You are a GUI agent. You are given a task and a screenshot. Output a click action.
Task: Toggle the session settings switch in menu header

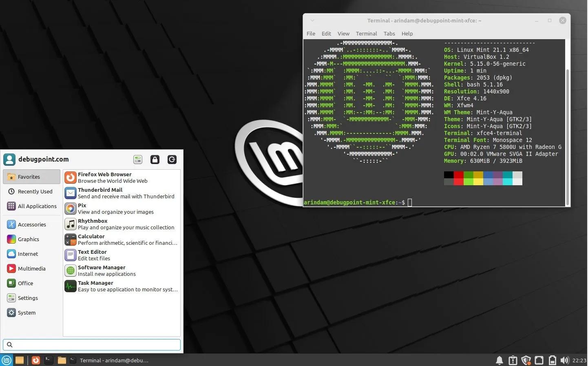coord(138,160)
